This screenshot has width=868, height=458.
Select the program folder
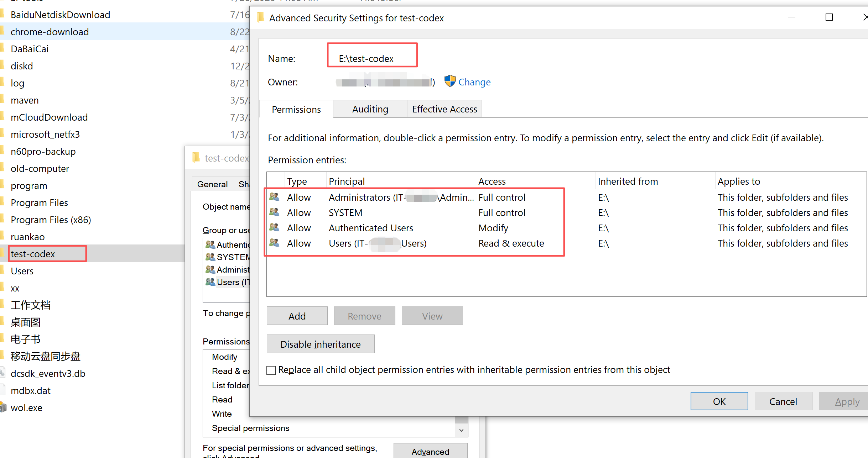tap(29, 185)
